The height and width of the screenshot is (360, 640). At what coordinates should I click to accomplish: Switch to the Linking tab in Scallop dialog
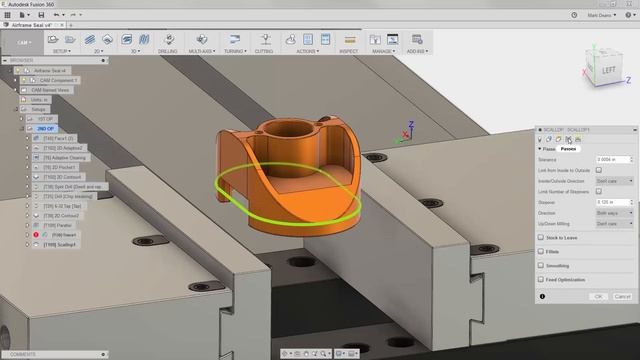(578, 140)
